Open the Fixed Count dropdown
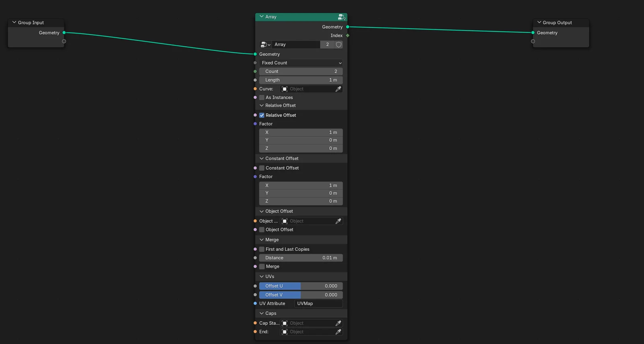 [x=301, y=63]
